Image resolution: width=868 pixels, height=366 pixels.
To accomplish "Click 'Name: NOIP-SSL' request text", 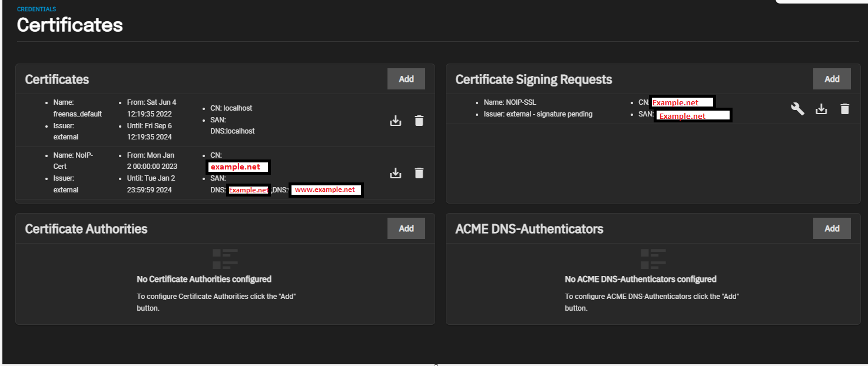I will pyautogui.click(x=510, y=102).
